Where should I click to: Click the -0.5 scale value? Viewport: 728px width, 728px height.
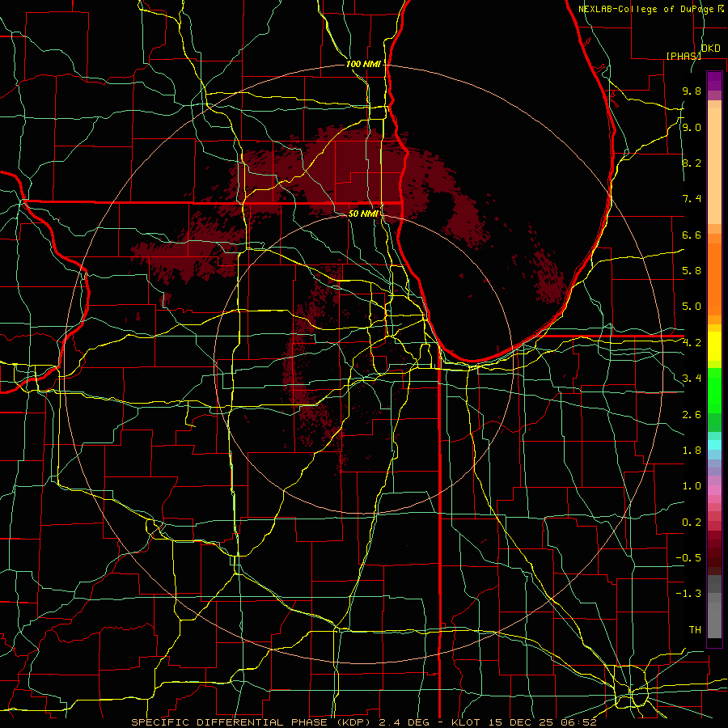point(688,558)
